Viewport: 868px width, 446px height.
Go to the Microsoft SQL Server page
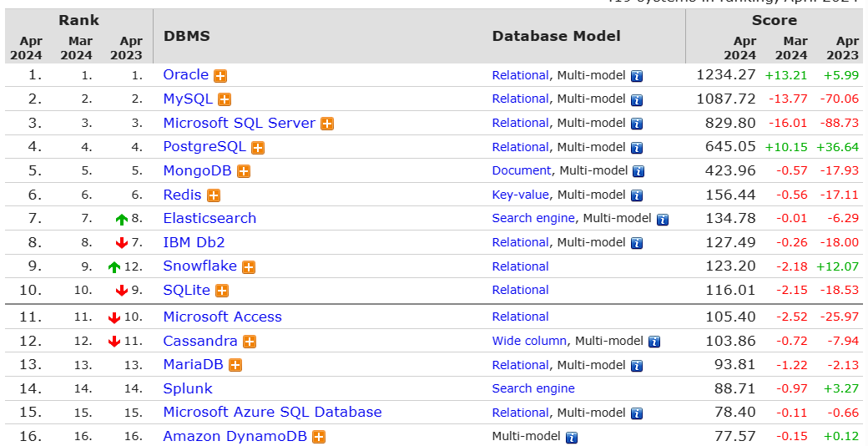[240, 123]
